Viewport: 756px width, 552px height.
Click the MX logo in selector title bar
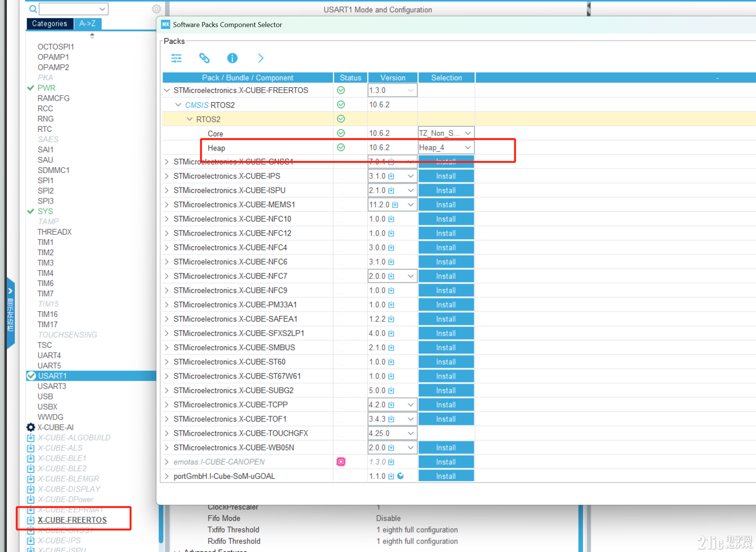166,24
